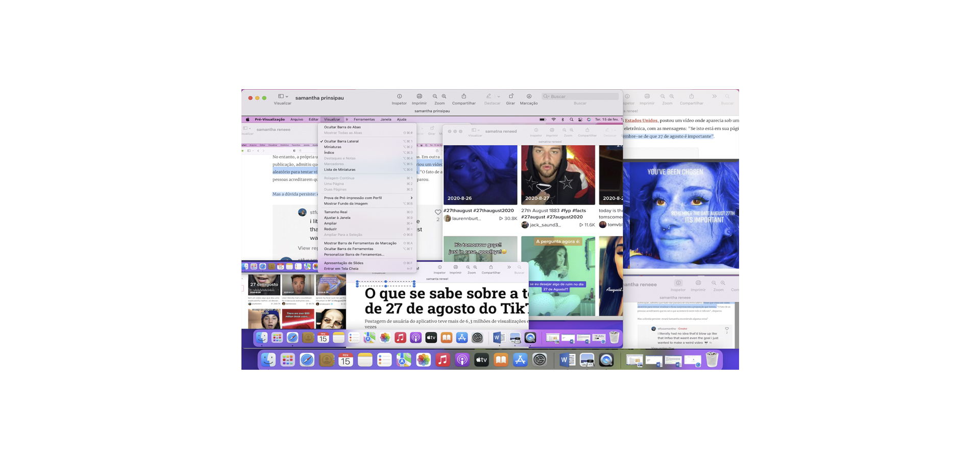Click the #27thaugust #27thaugust2020 caption
Screen dimensions: 980x459
[479, 211]
